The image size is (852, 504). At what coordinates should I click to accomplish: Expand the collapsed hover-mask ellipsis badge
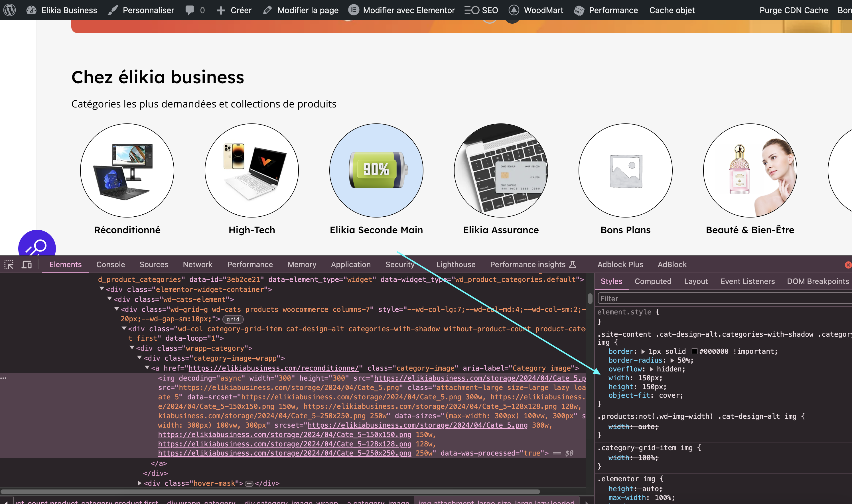coord(249,483)
